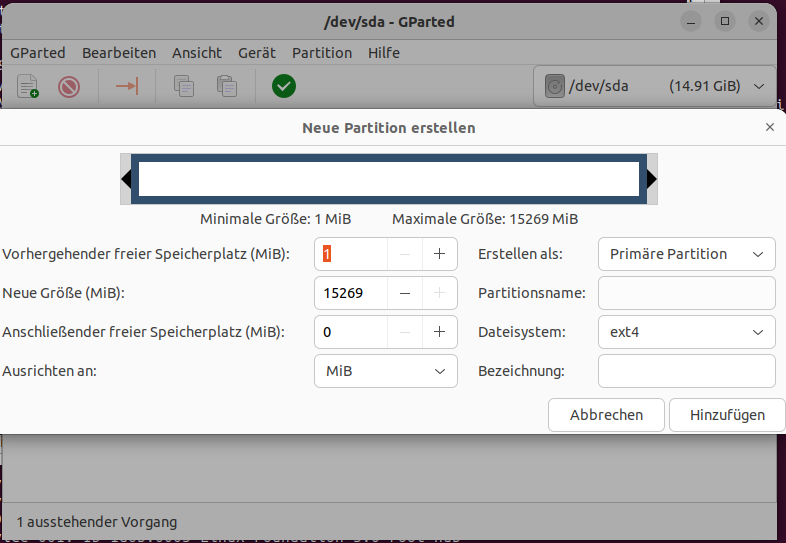The image size is (786, 543).
Task: Open the /dev/sda device selector
Action: click(x=659, y=87)
